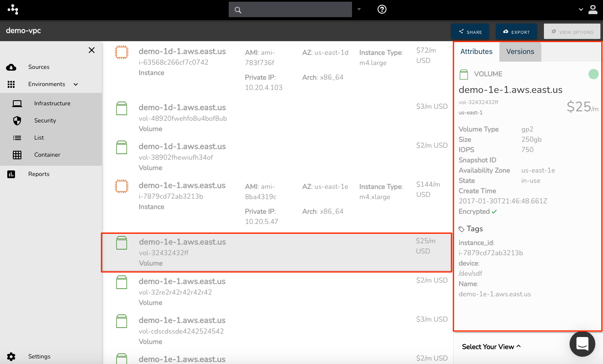Open the user account profile icon
This screenshot has height=364, width=603.
[593, 9]
